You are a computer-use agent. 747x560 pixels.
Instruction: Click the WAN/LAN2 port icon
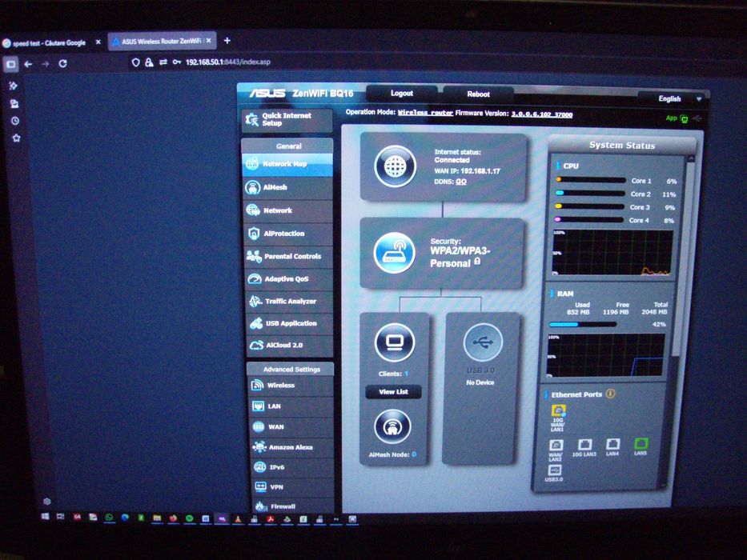click(556, 446)
